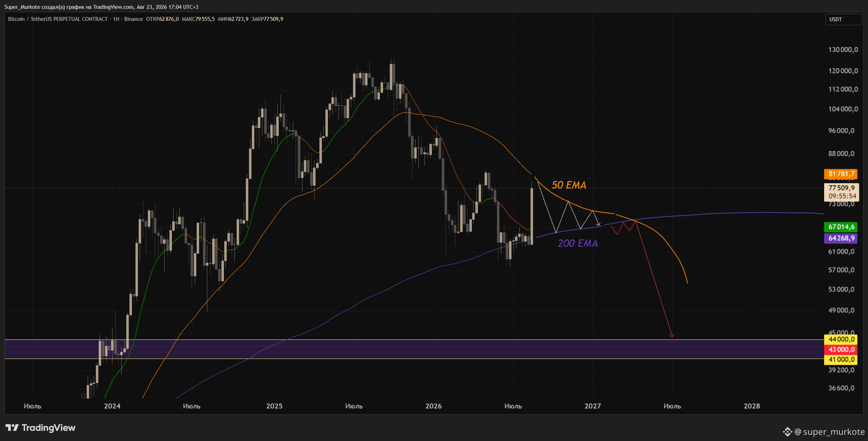
Task: Open the USDT currency selector
Action: coord(843,19)
